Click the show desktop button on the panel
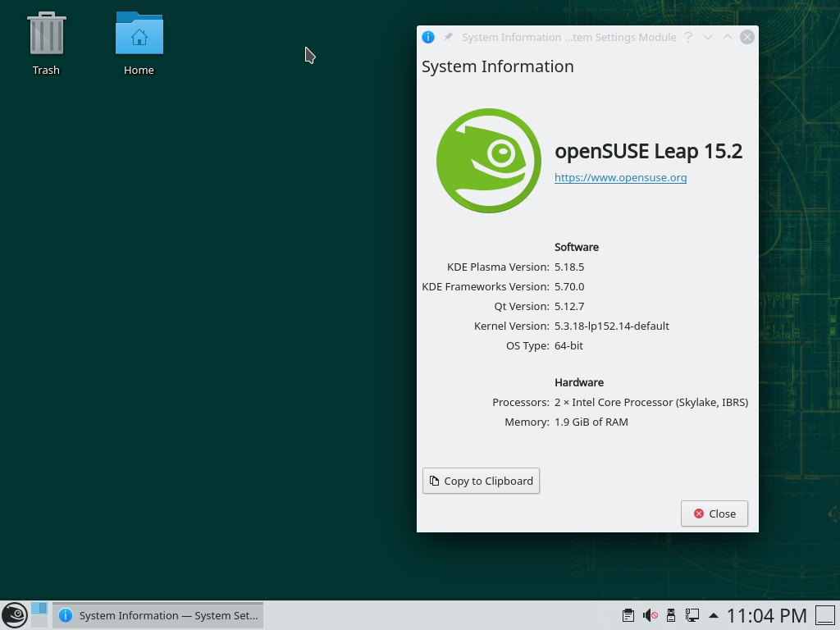 [x=824, y=615]
